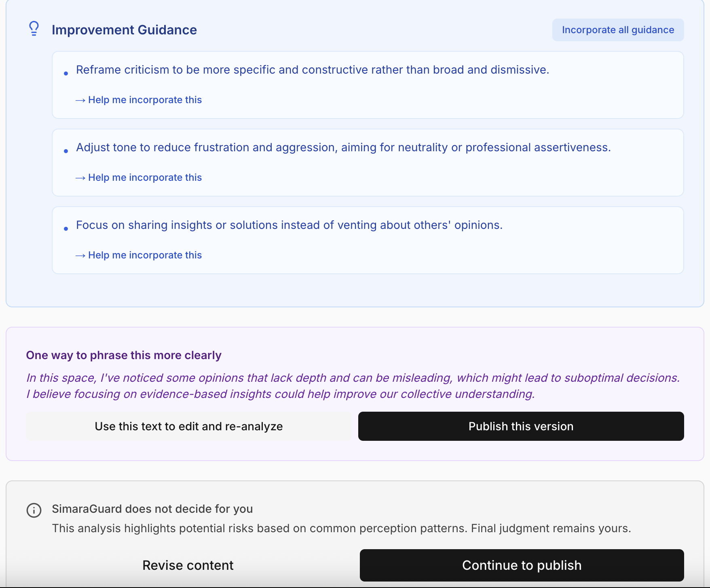710x588 pixels.
Task: Click One way to phrase this more clearly heading
Action: [x=124, y=355]
